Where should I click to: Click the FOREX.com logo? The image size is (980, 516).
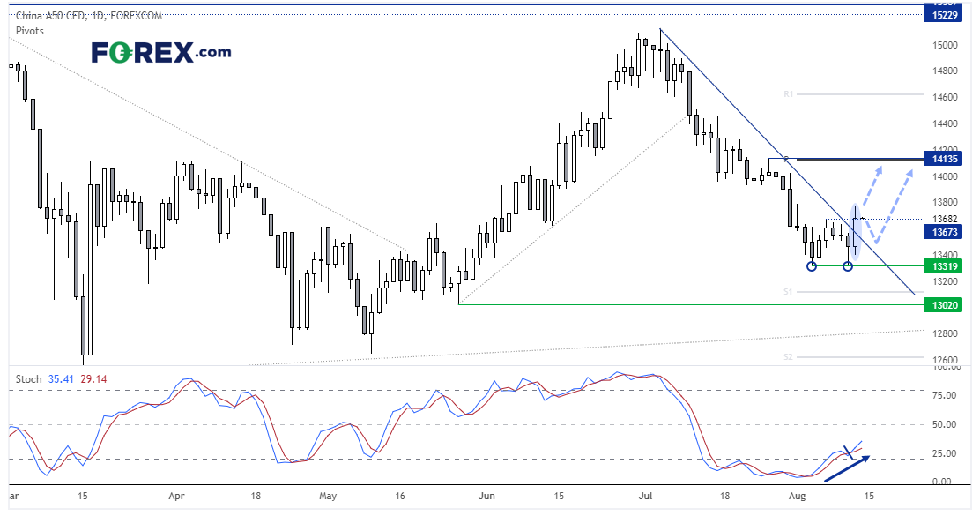click(x=161, y=53)
